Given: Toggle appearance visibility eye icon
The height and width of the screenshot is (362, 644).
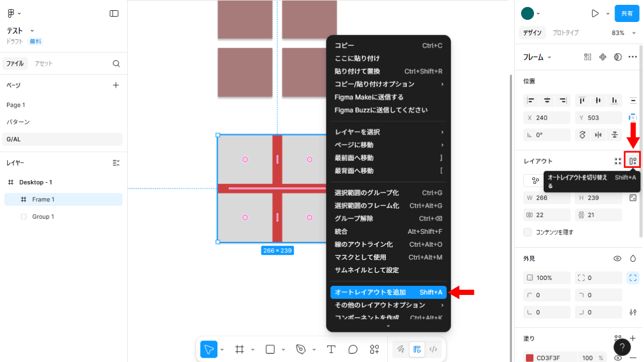Looking at the screenshot, I should point(617,258).
